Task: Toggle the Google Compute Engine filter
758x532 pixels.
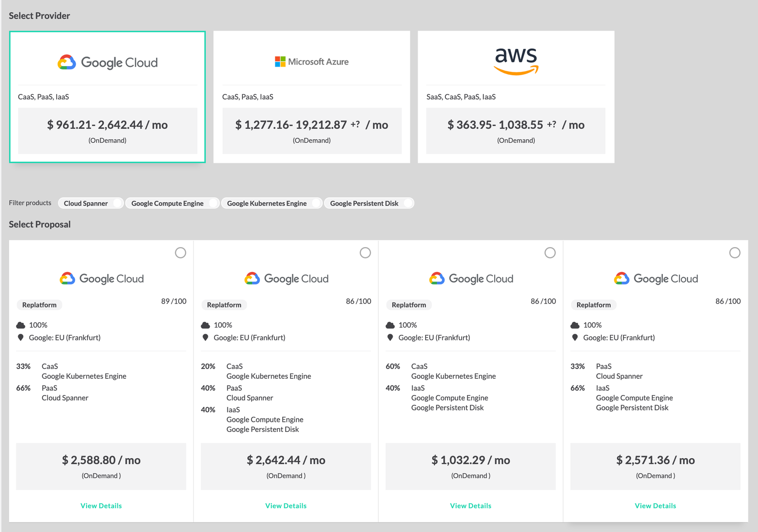Action: [x=172, y=203]
